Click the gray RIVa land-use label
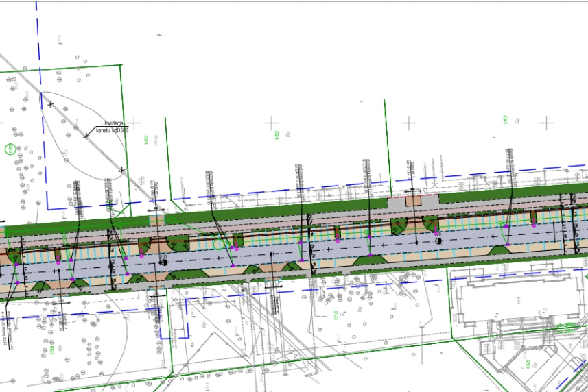This screenshot has width=588, height=392. click(156, 141)
